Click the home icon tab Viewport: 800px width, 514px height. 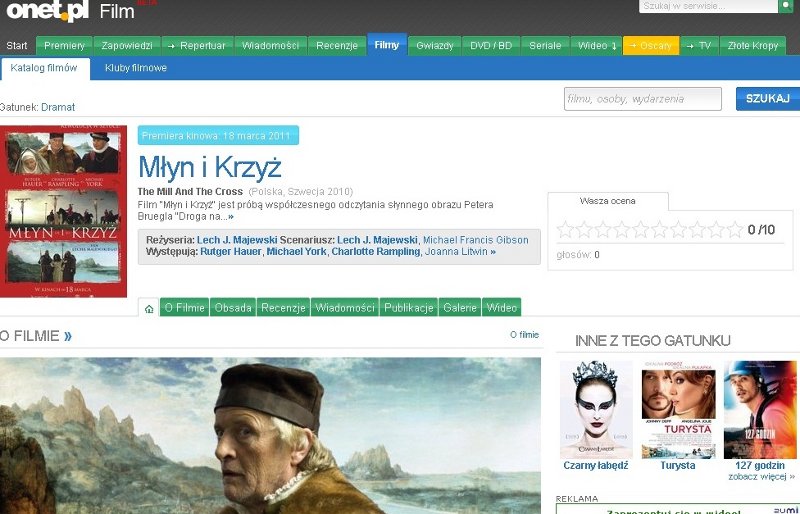[x=149, y=308]
